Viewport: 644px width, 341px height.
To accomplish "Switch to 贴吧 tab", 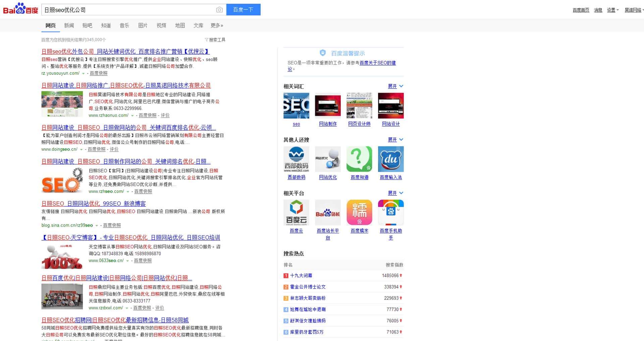I will 87,26.
